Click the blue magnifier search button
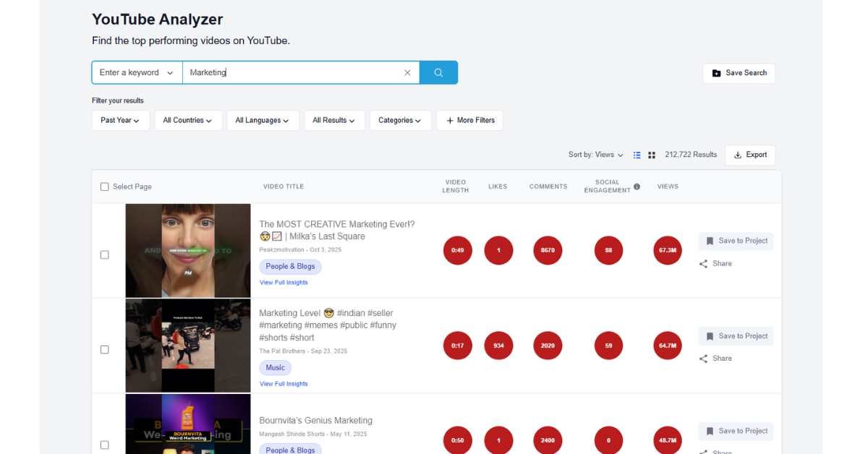This screenshot has width=868, height=454. [x=438, y=72]
